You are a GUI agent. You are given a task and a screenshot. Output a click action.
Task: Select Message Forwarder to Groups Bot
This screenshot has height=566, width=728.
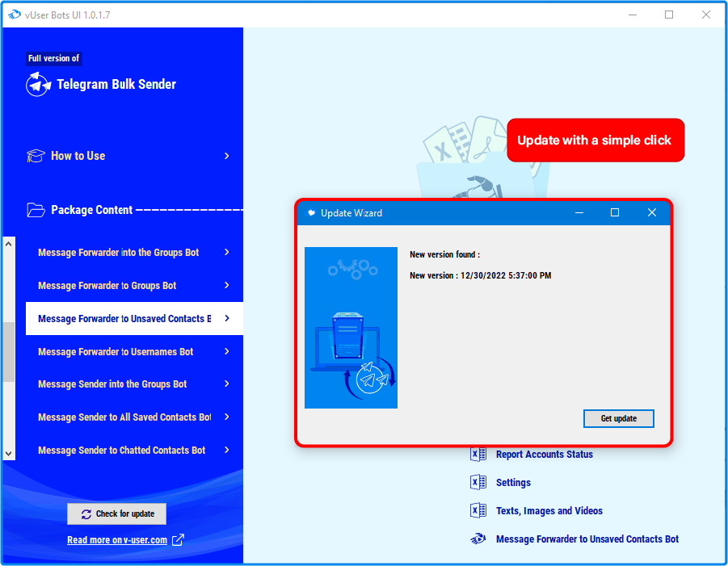[x=134, y=285]
